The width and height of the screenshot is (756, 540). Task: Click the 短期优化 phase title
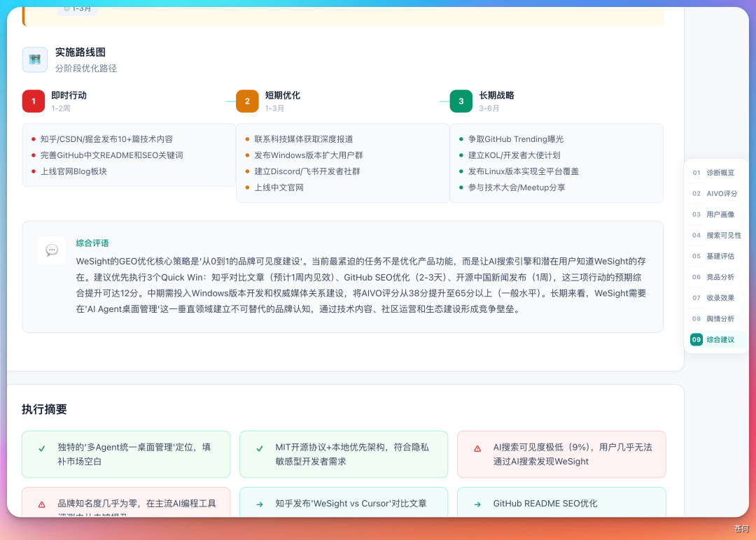(283, 95)
